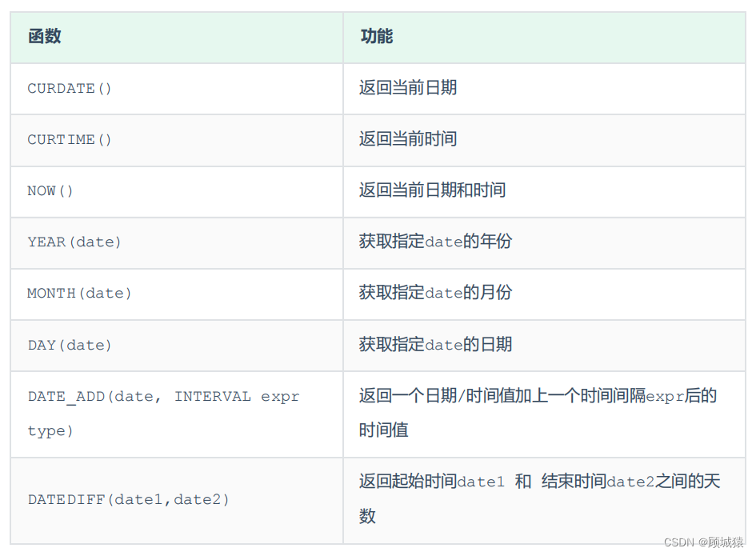Image resolution: width=756 pixels, height=556 pixels.
Task: Click the description starting 返回起始时间date1
Action: click(x=539, y=498)
